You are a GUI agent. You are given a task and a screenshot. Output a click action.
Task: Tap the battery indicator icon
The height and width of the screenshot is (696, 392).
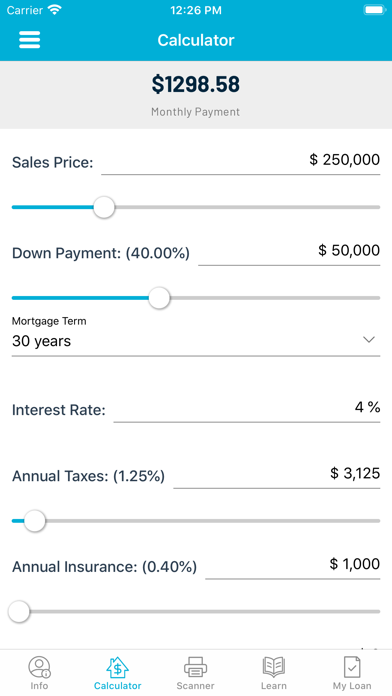[374, 10]
